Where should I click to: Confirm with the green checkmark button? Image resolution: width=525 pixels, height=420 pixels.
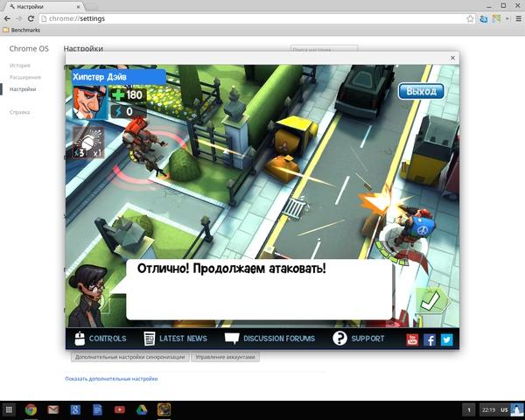(x=430, y=300)
